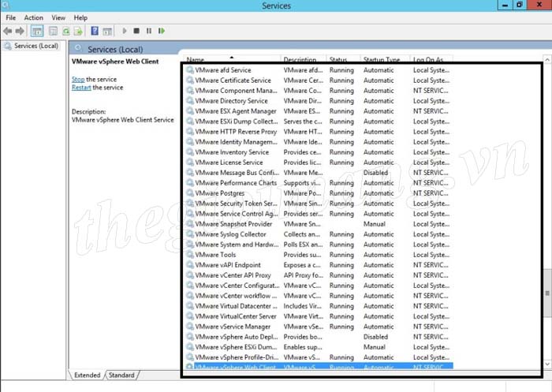Click gear icon of VMware Postgres row
Screen dimensions: 552x392
190,193
